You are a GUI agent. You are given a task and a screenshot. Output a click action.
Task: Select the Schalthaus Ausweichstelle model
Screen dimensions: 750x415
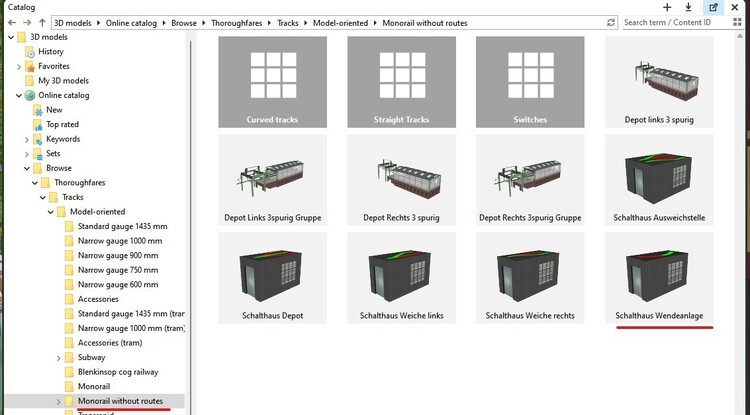(x=659, y=180)
